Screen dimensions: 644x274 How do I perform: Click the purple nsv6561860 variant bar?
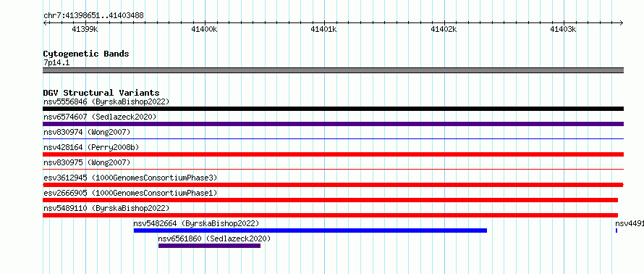point(209,246)
